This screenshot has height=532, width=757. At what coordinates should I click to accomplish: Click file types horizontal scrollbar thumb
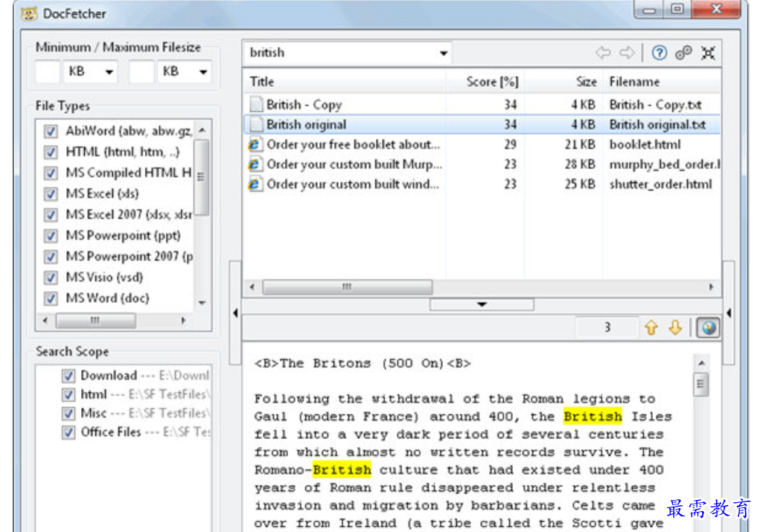click(x=95, y=320)
